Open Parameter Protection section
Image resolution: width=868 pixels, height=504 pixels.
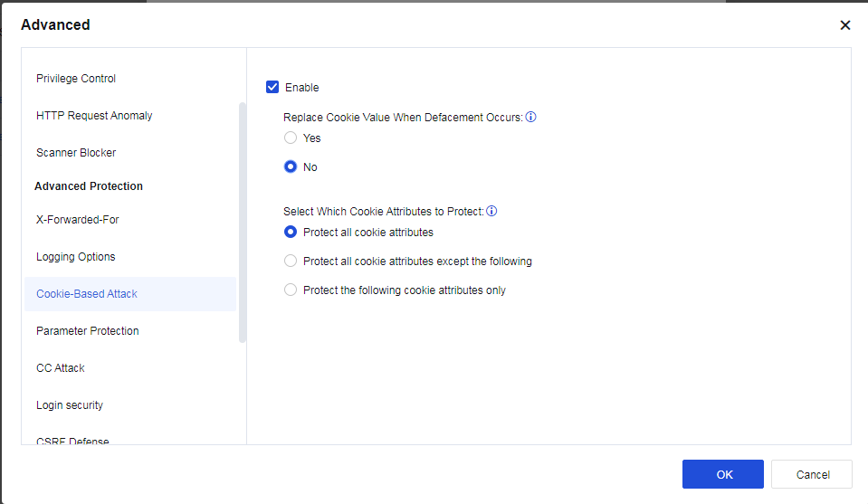pos(88,331)
